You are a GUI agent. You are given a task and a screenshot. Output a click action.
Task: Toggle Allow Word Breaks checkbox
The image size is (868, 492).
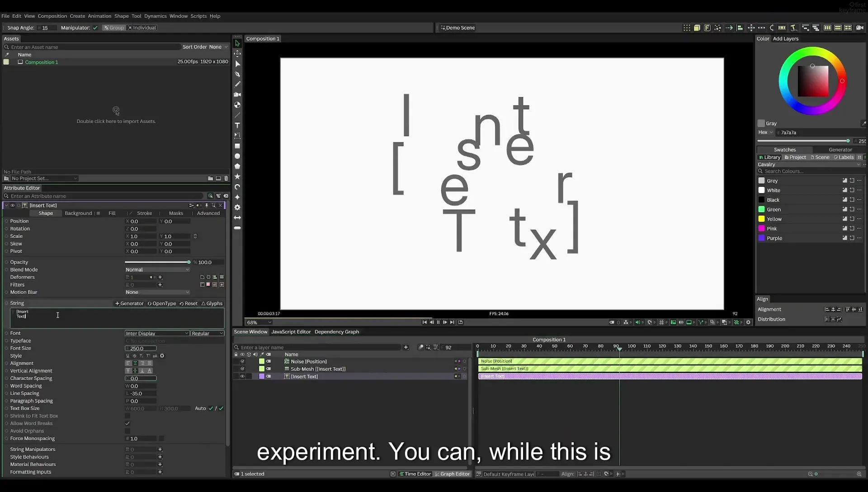click(127, 424)
